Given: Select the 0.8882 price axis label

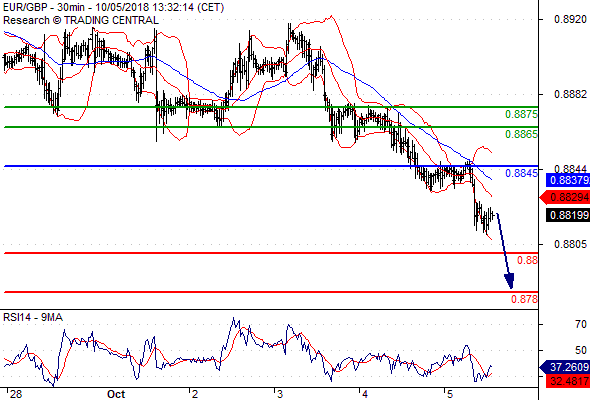Looking at the screenshot, I should 571,94.
